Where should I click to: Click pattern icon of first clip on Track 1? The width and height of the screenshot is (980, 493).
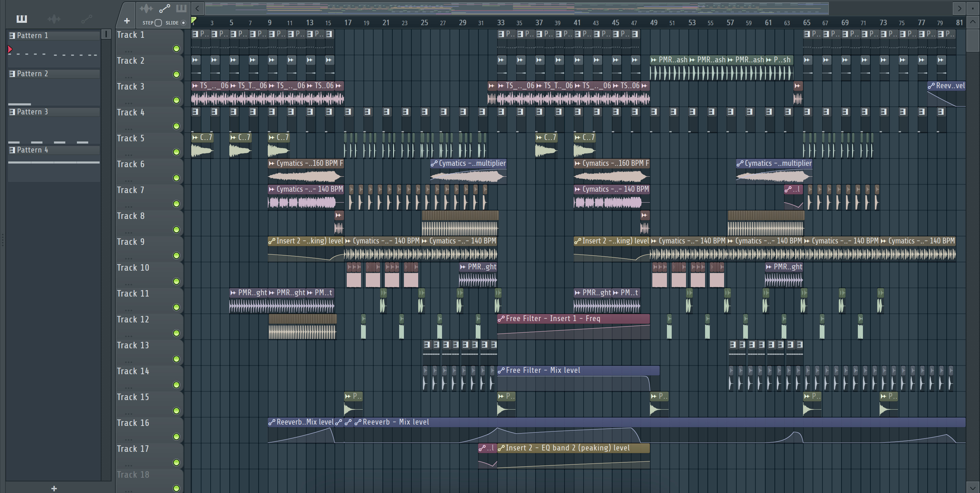(195, 34)
